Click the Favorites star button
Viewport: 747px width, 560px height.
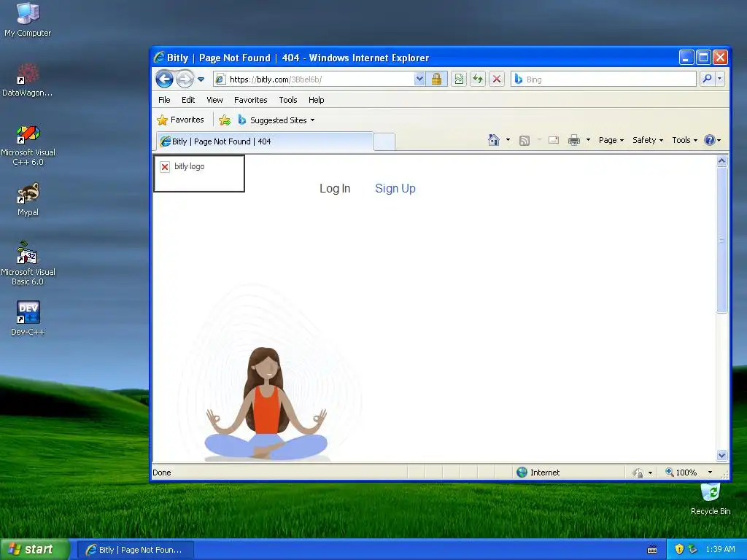(181, 120)
